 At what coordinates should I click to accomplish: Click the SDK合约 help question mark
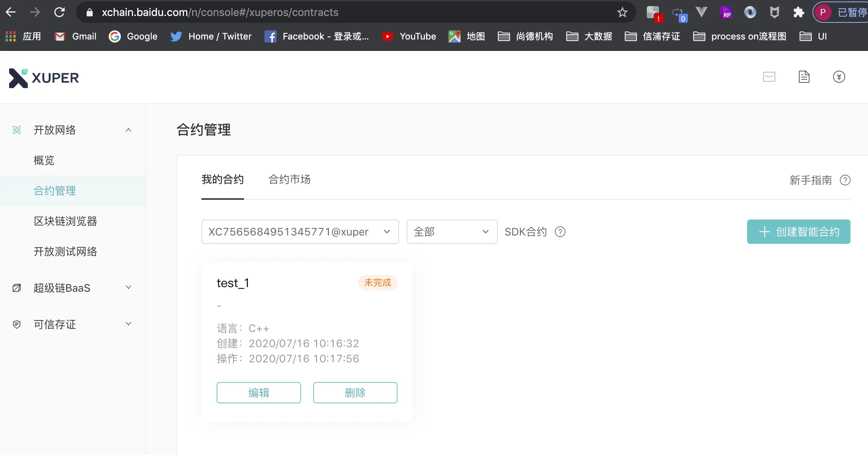[560, 232]
